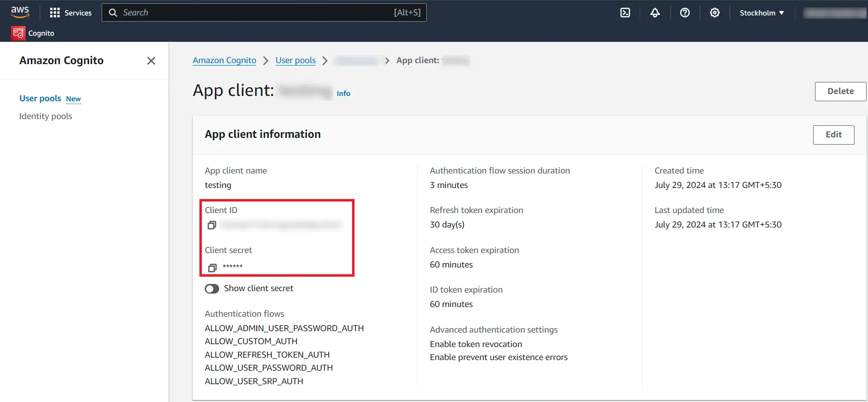Toggle Show client secret switch

(x=212, y=289)
